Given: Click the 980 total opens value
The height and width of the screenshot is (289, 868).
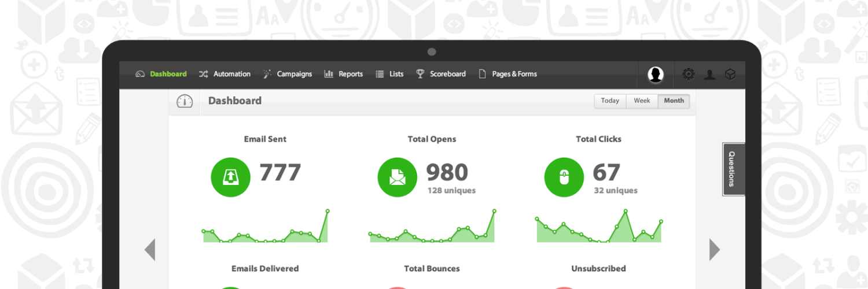Looking at the screenshot, I should (447, 172).
